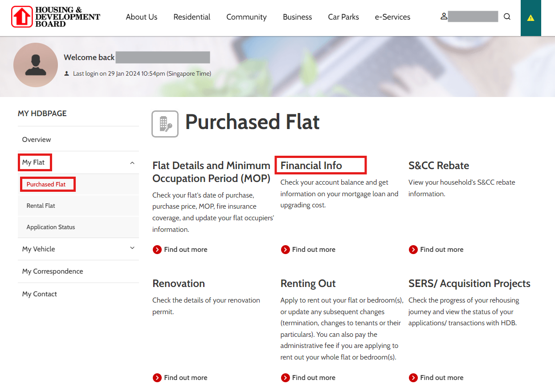Image resolution: width=555 pixels, height=392 pixels.
Task: Expand the My Vehicle sidebar section
Action: point(132,248)
